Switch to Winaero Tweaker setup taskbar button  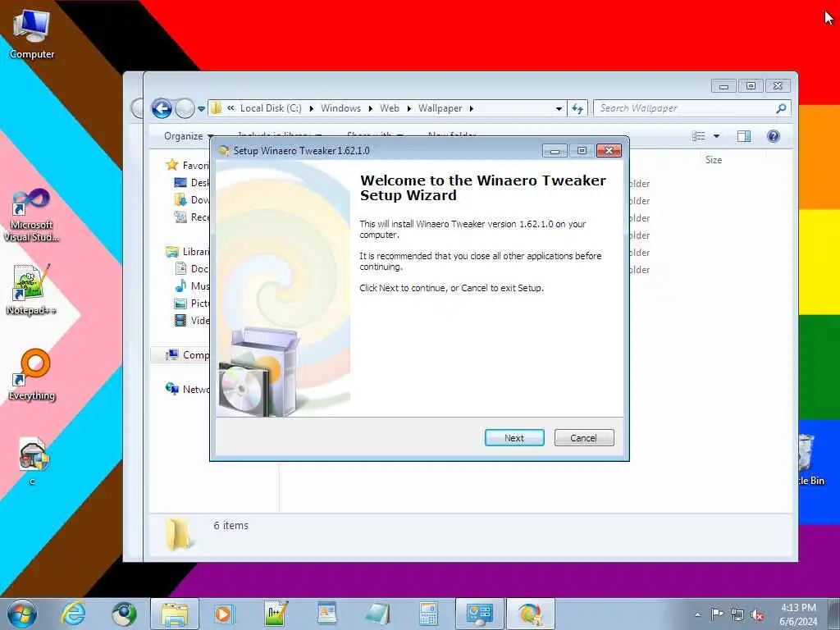click(531, 614)
